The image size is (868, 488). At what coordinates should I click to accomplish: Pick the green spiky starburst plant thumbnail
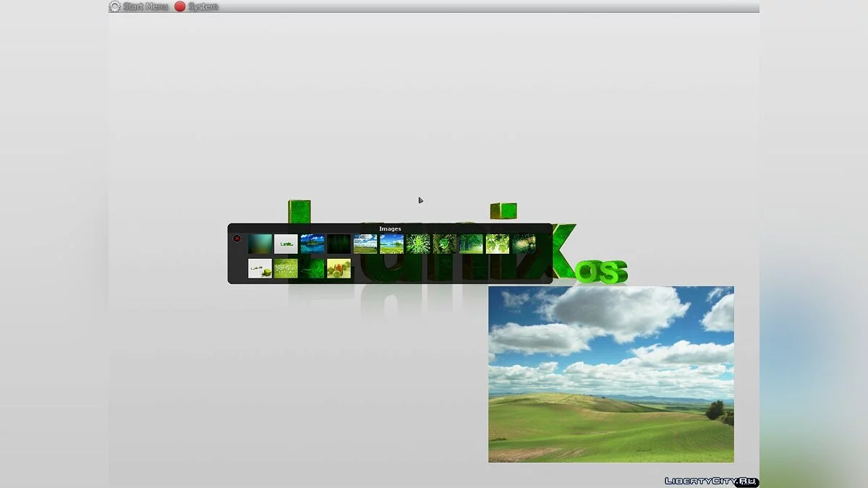(418, 244)
